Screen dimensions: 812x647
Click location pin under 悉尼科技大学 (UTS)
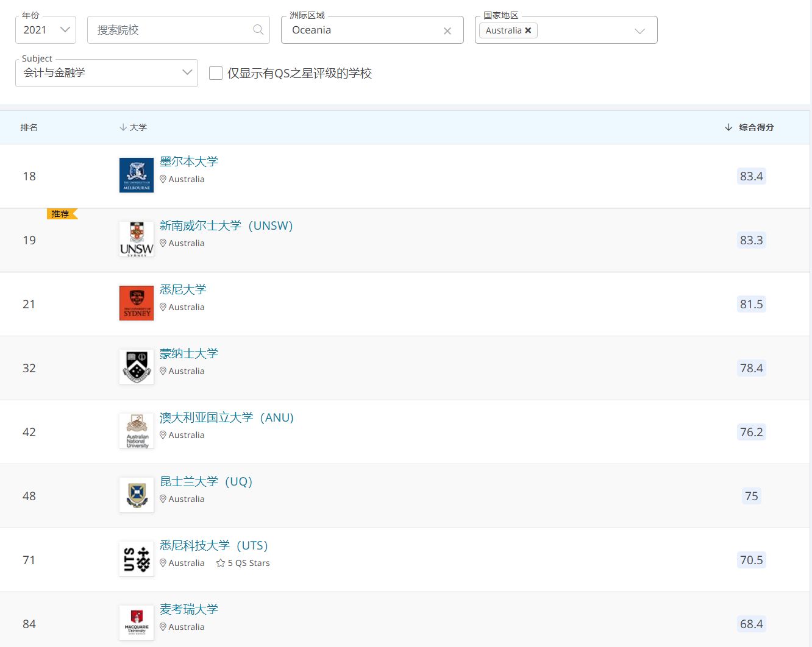point(163,563)
